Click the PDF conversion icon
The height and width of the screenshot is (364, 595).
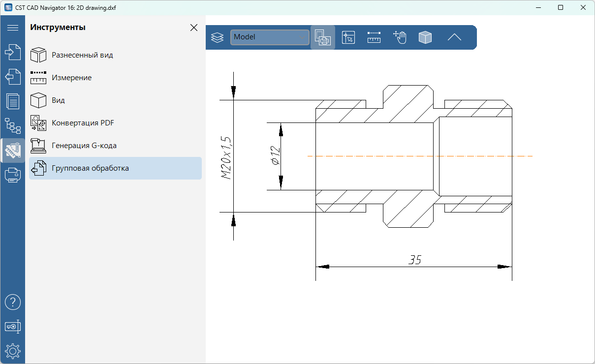click(x=38, y=123)
